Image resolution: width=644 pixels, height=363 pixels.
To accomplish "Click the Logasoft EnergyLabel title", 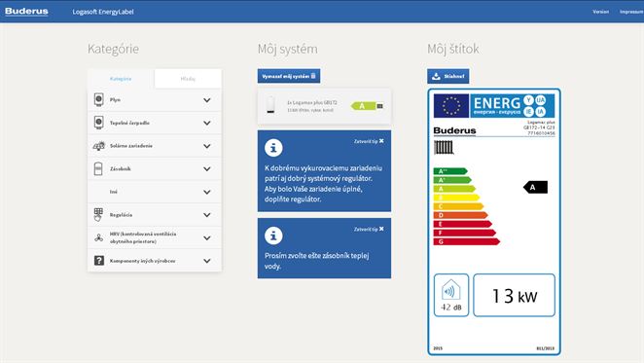I will (103, 12).
